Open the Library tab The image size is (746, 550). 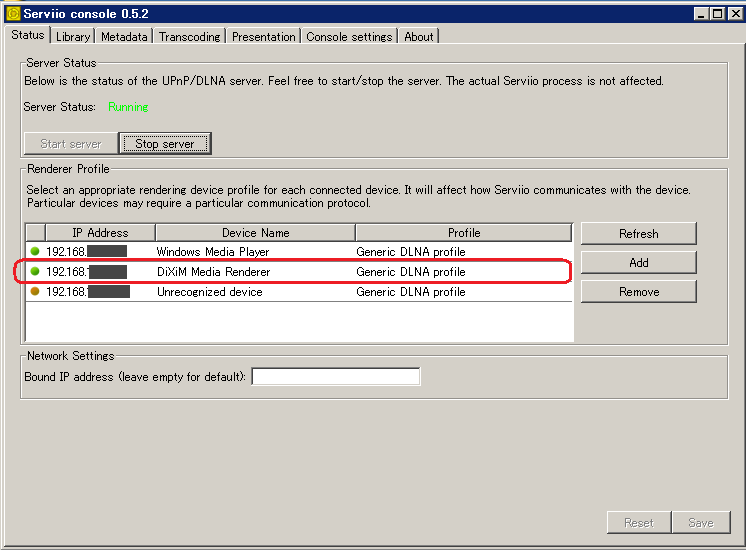click(73, 36)
